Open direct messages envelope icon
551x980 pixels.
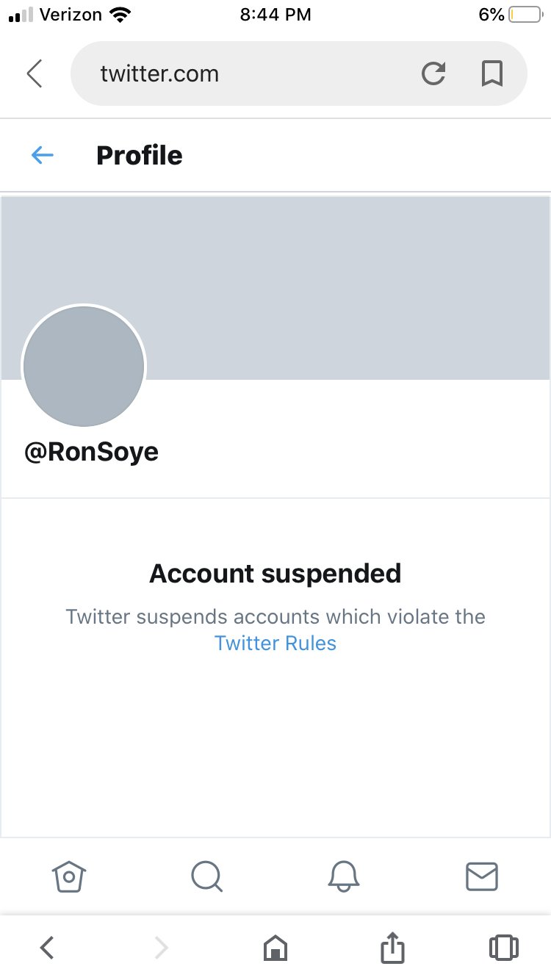click(482, 876)
